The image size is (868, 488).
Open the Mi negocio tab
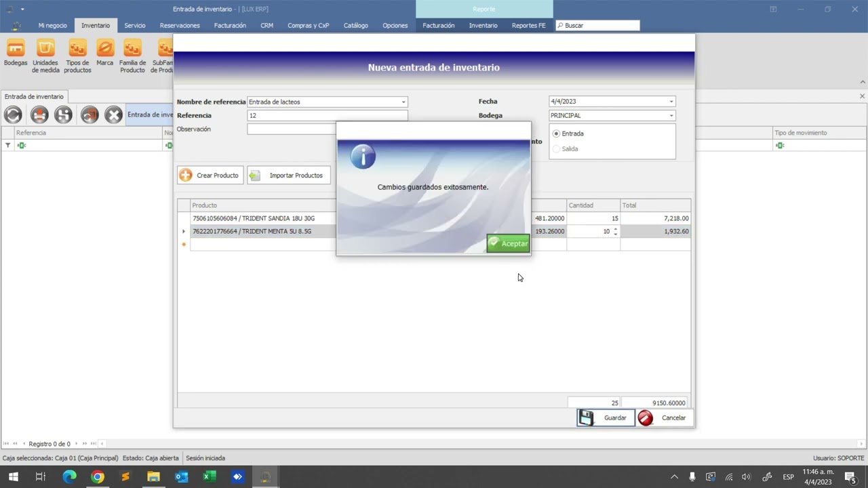(52, 25)
